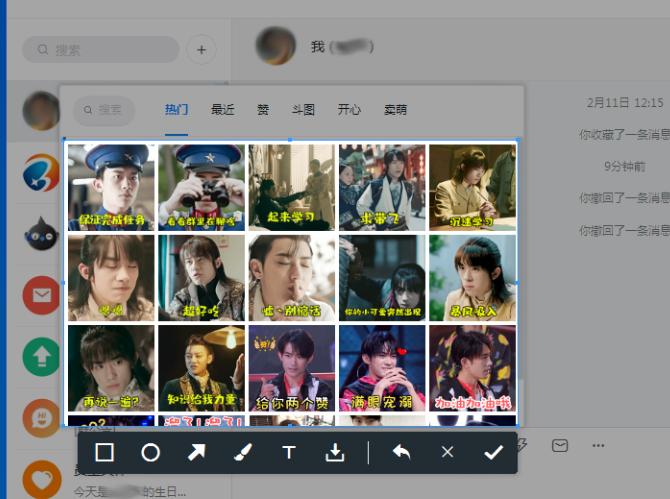The image size is (670, 499).
Task: Select the ellipse annotation tool
Action: click(150, 452)
